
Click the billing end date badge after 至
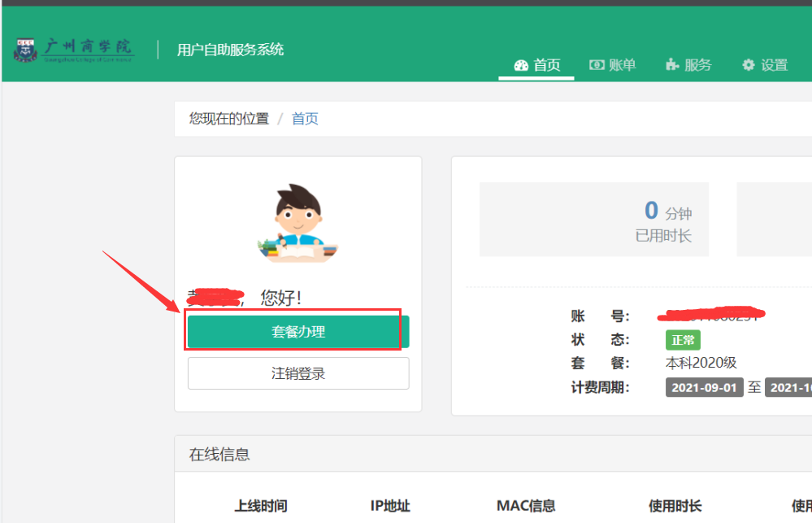[x=788, y=387]
